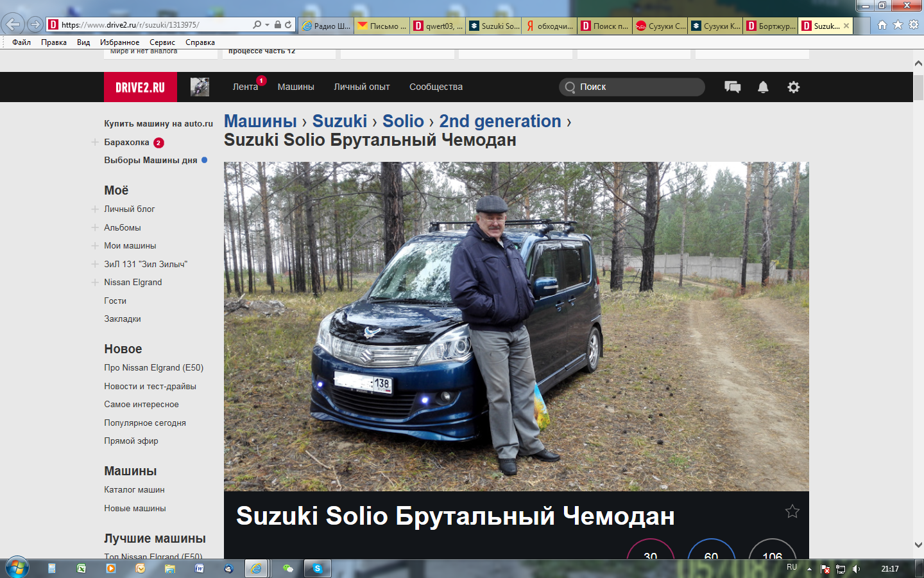Open Каталог машин sidebar link

(x=134, y=489)
